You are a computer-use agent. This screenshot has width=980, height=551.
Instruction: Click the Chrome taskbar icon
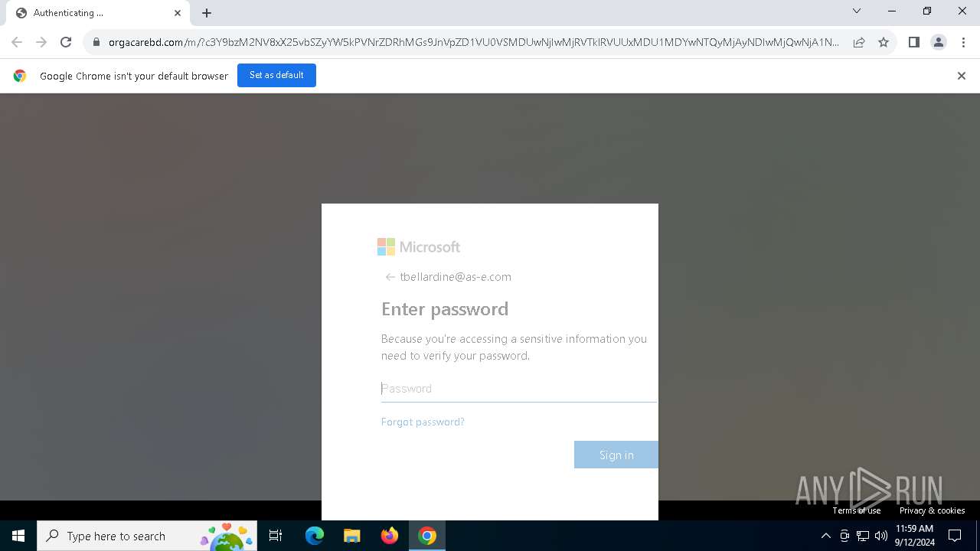tap(427, 536)
